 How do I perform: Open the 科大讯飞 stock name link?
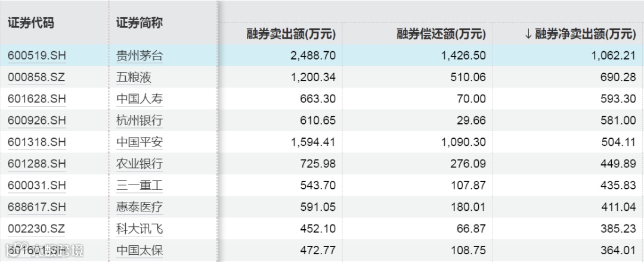pos(140,229)
